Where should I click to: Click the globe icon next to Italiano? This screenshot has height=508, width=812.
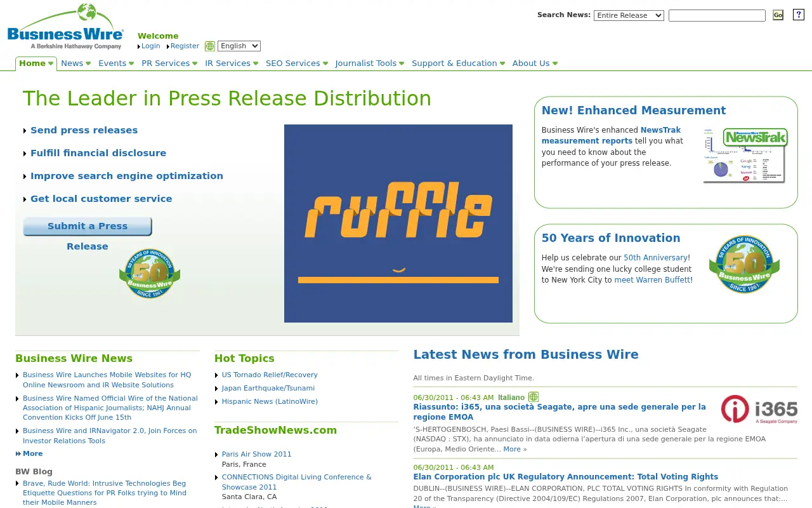(x=534, y=397)
